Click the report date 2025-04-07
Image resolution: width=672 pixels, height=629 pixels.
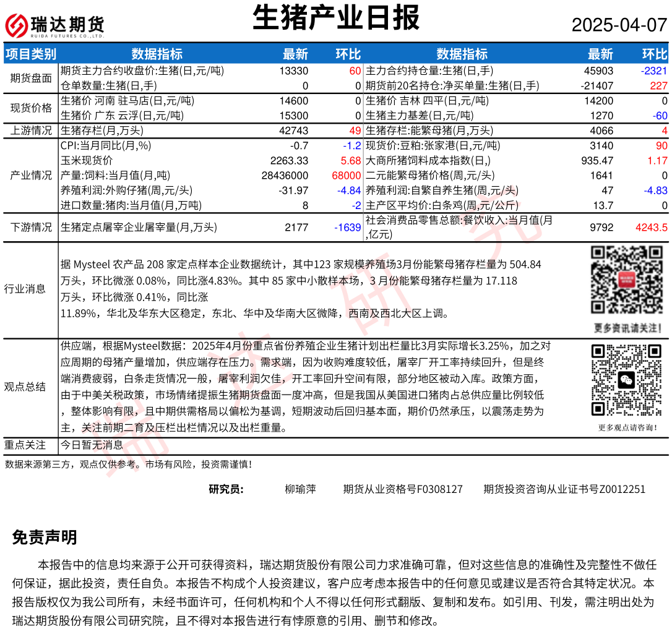click(619, 25)
